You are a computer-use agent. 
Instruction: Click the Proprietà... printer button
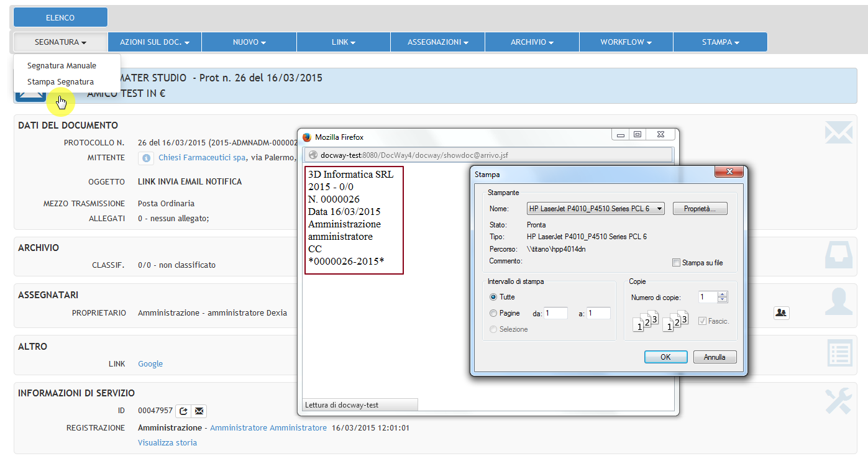700,209
